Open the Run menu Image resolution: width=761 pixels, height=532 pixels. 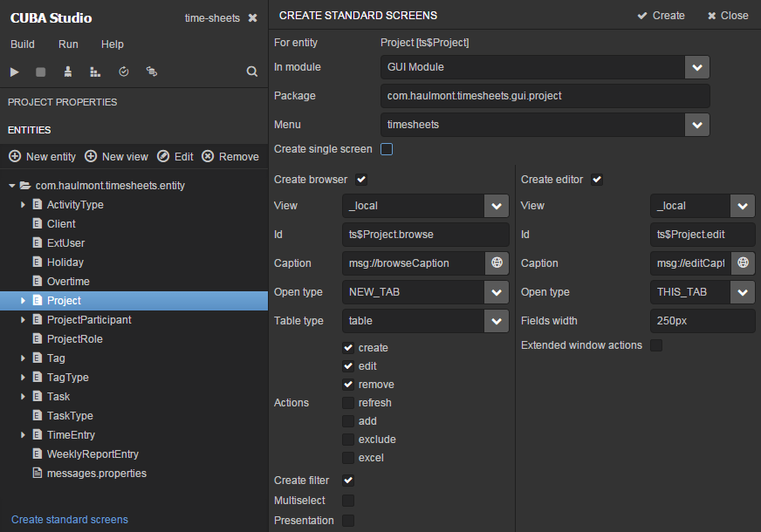click(68, 44)
